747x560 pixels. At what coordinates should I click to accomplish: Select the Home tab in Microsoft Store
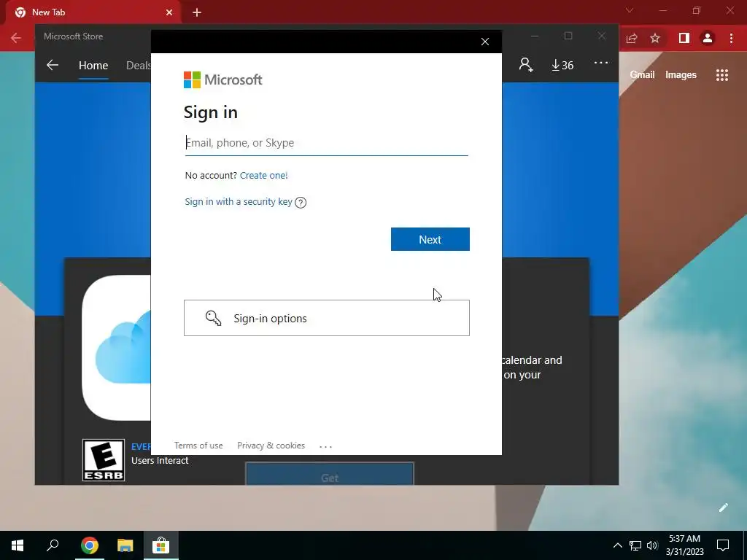[93, 65]
